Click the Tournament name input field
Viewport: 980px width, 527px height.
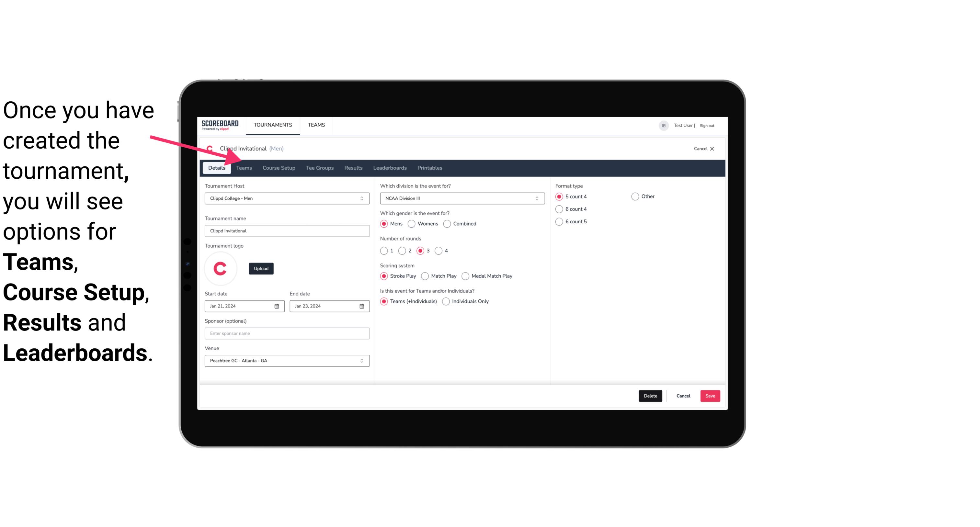click(x=287, y=230)
